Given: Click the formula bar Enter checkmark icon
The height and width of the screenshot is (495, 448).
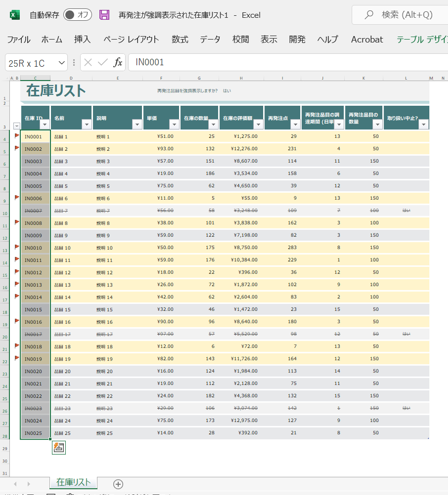Looking at the screenshot, I should click(x=103, y=62).
